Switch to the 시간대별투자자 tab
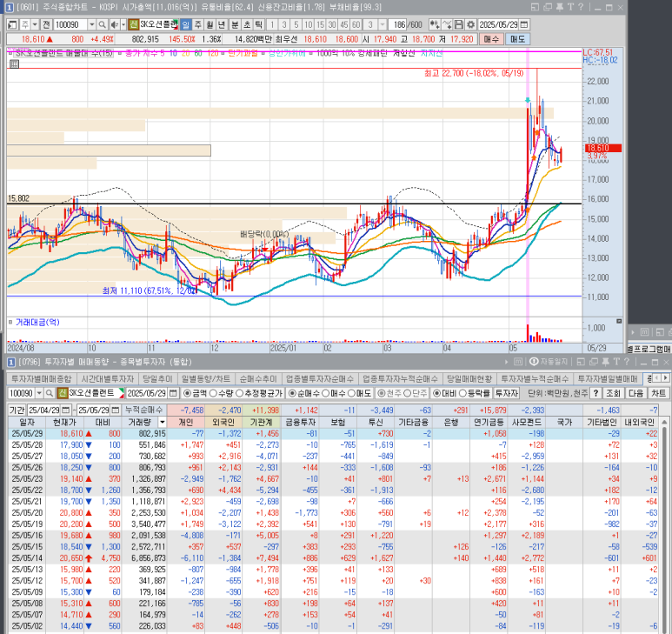This screenshot has height=634, width=672. [x=108, y=379]
